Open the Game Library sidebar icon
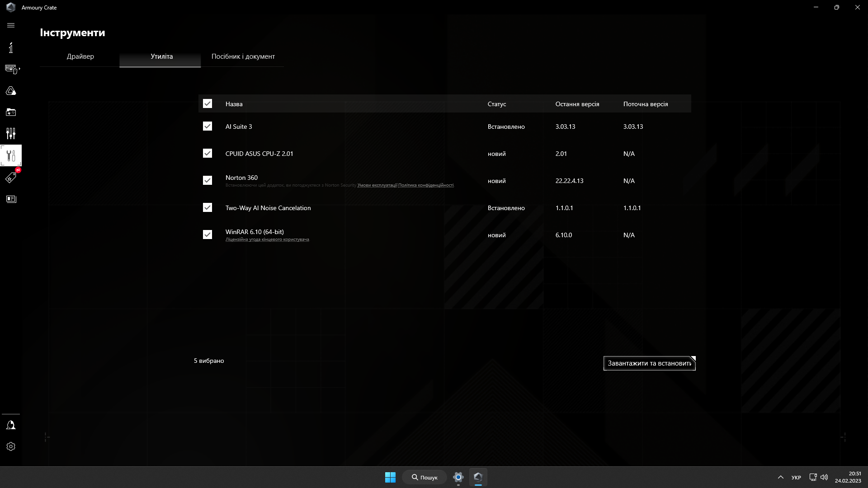Image resolution: width=868 pixels, height=488 pixels. pos(11,112)
